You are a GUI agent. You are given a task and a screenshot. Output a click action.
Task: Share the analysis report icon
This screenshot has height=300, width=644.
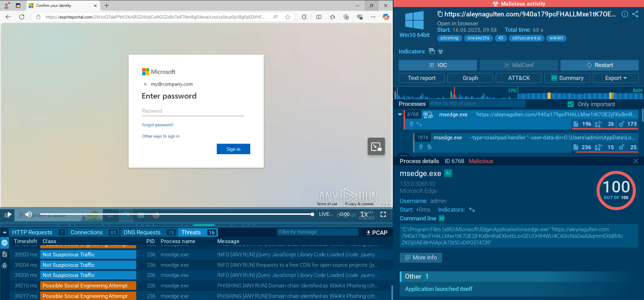point(635,14)
